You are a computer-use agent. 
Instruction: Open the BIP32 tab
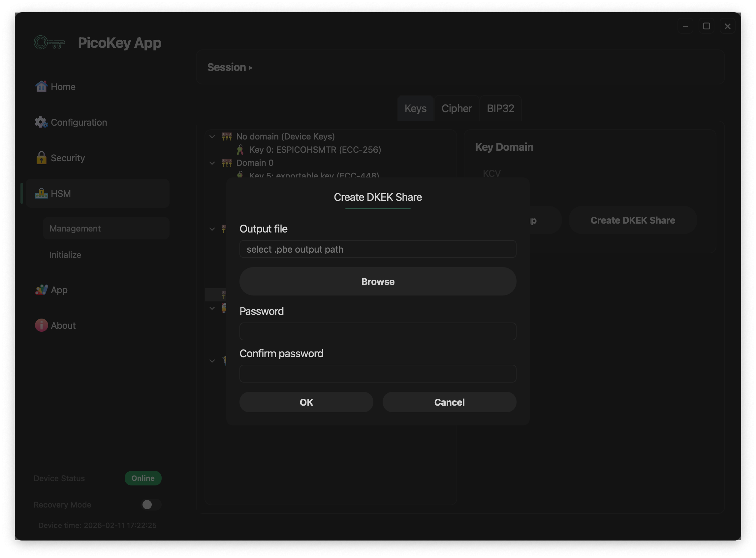click(500, 108)
